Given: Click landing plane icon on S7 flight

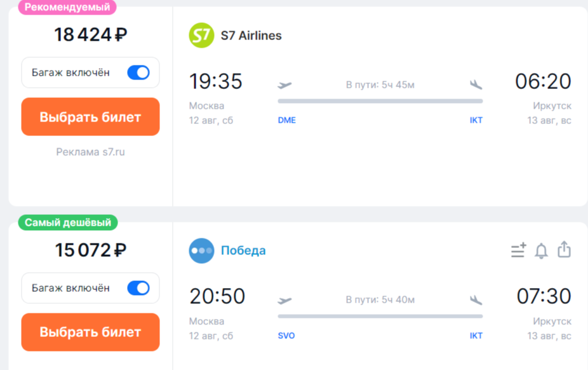Looking at the screenshot, I should 476,85.
